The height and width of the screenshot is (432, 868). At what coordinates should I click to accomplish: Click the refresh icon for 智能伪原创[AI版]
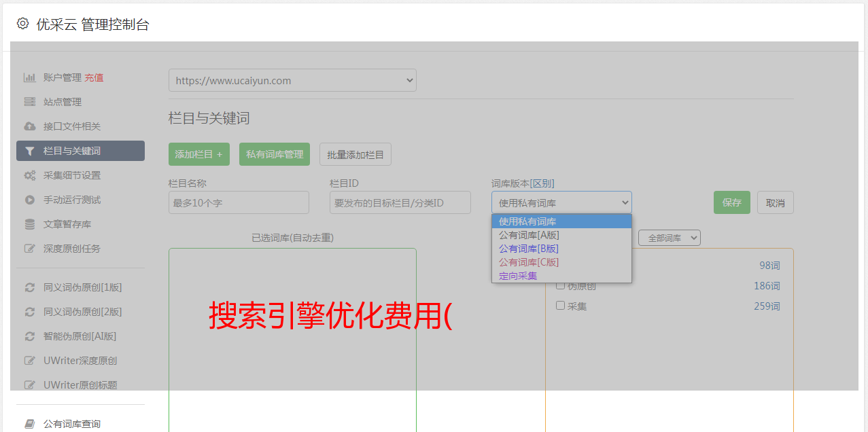[x=30, y=336]
